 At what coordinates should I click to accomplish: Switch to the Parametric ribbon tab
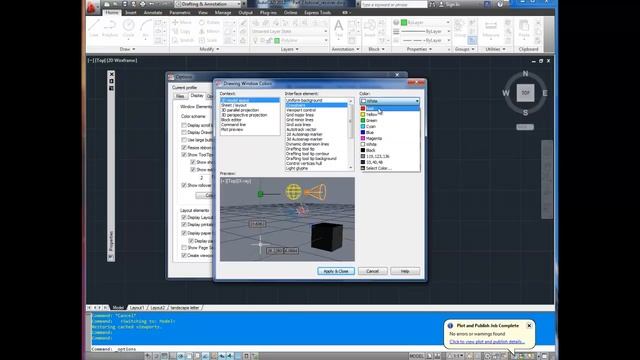click(x=180, y=13)
